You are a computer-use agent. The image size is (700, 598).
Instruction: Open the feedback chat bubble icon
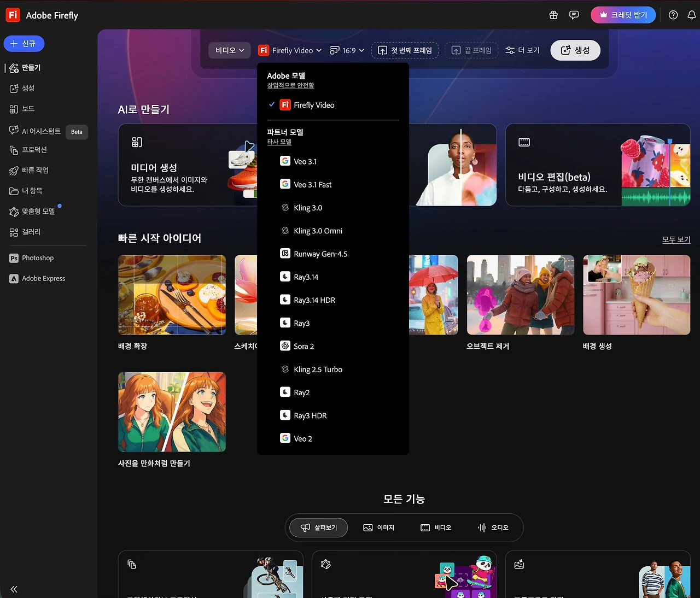574,15
